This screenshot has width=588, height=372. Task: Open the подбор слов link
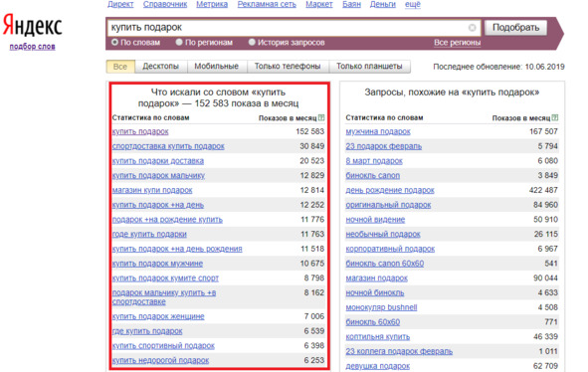(32, 47)
